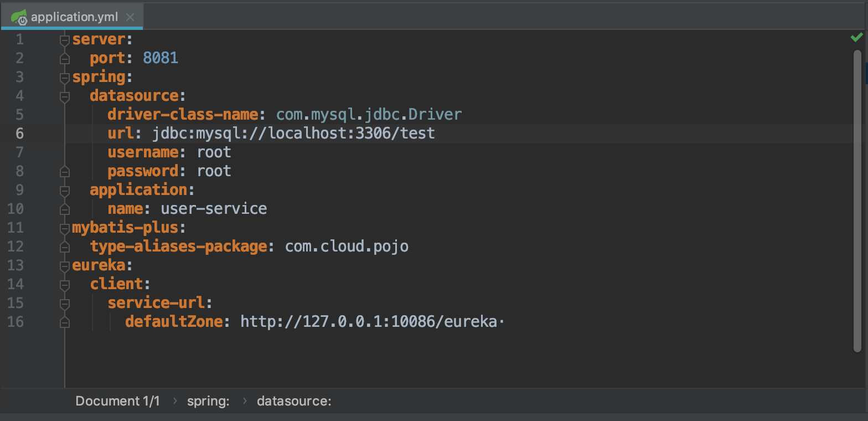The image size is (868, 421).
Task: Select the application.yml editor tab
Action: coord(72,17)
